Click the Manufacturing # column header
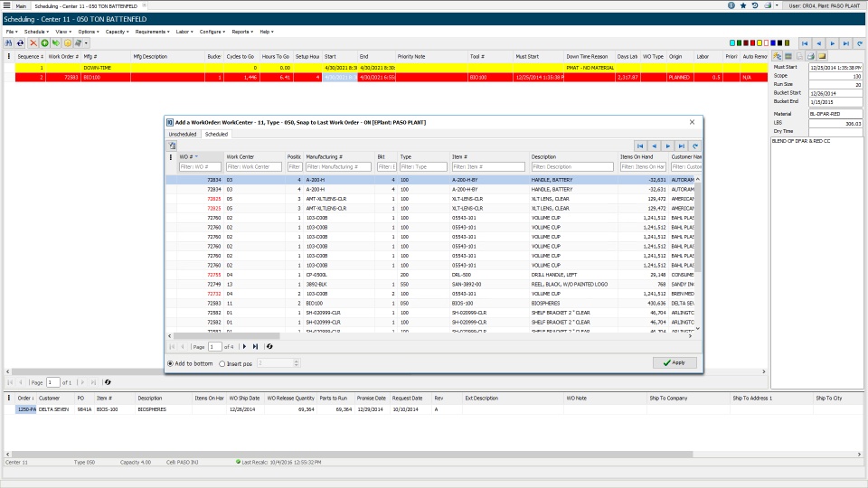Screen dimensions: 868x488 [x=325, y=156]
